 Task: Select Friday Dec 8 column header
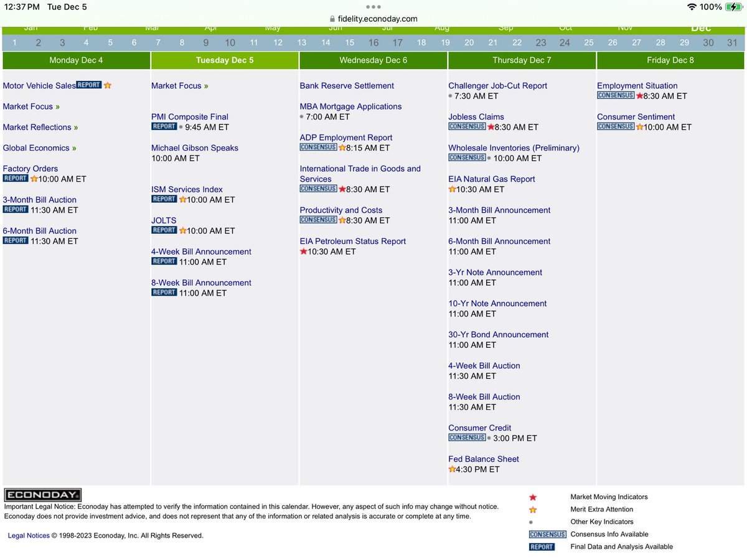click(670, 60)
